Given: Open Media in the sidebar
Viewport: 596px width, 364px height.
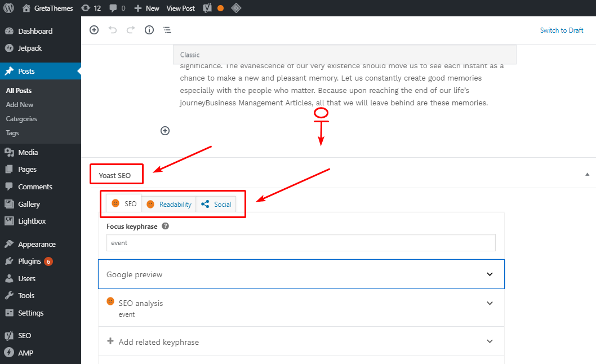Looking at the screenshot, I should (41, 152).
